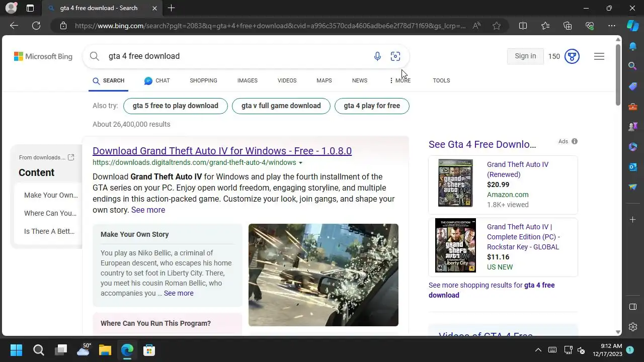Launch Copilot from the Edge sidebar
Screen dimensions: 644x362
632,26
